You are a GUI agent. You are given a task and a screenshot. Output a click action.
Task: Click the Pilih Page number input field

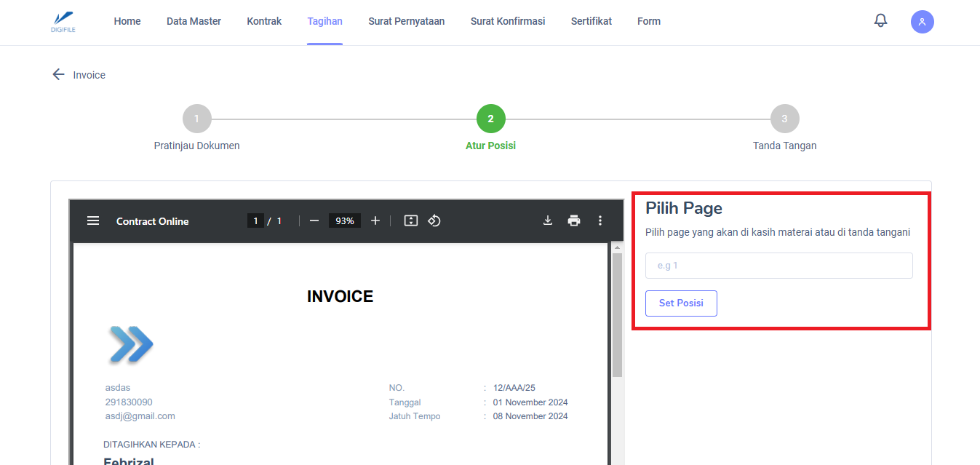coord(778,266)
